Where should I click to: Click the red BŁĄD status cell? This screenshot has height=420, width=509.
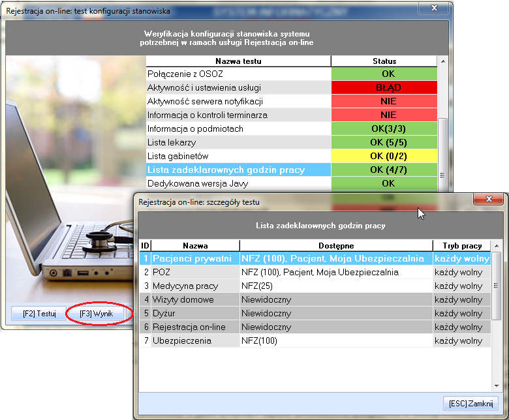pos(384,87)
